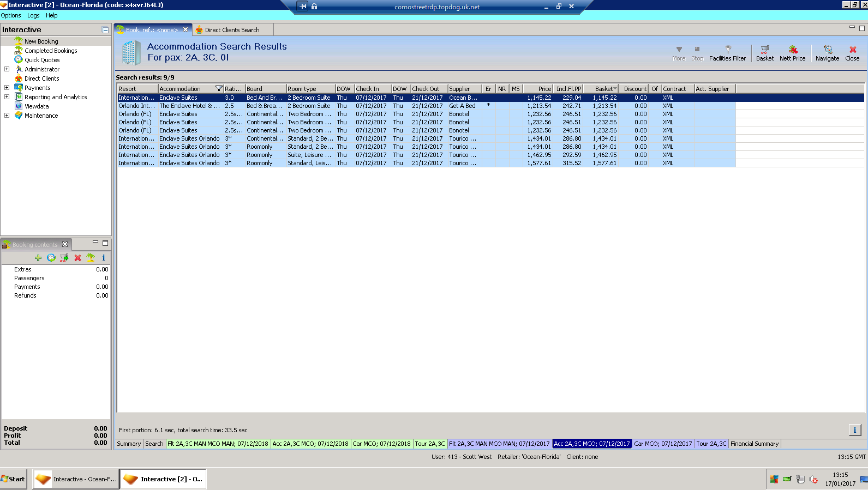Click the Navigate compass icon
The width and height of the screenshot is (868, 490).
pos(827,50)
